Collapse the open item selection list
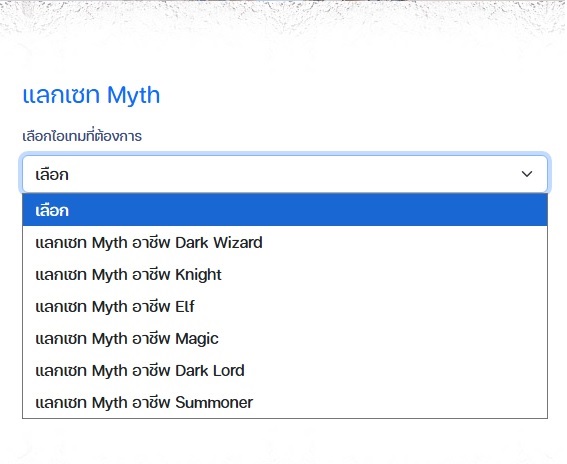Image resolution: width=567 pixels, height=464 pixels. 526,174
